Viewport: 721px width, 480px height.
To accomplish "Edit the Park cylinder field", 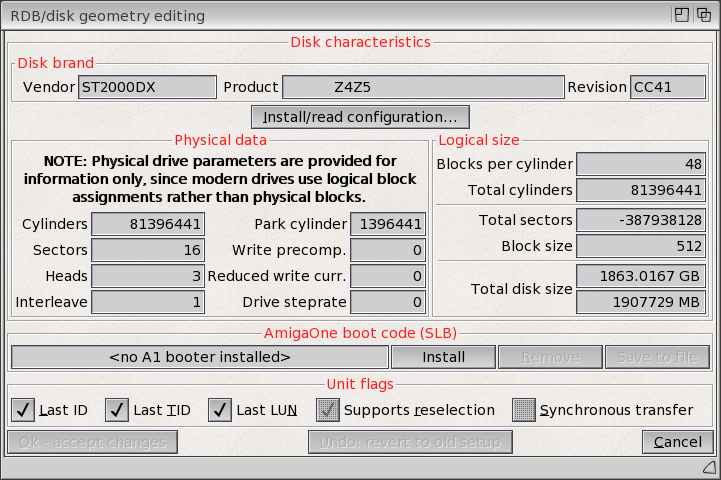I will click(389, 224).
